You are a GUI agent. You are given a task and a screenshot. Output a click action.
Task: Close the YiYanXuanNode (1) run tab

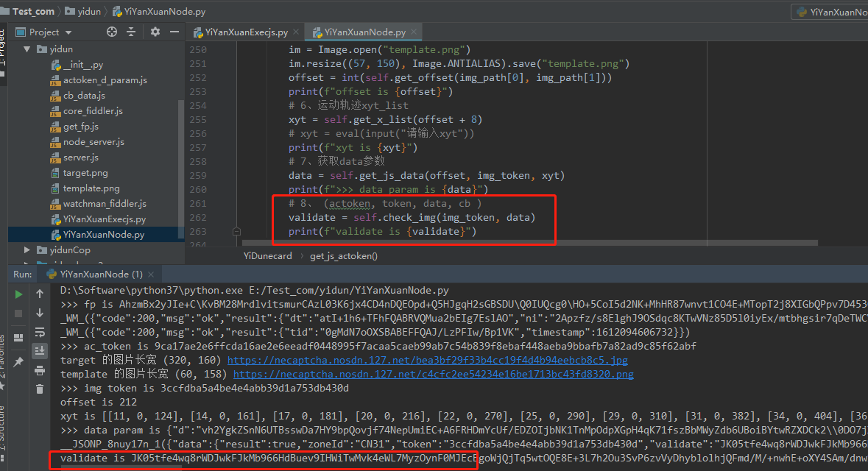click(151, 274)
